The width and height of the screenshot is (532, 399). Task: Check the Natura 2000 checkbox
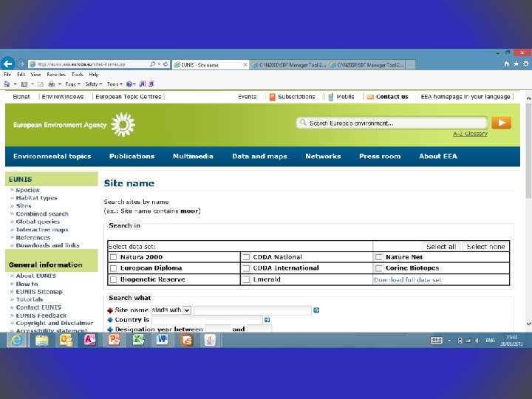113,257
